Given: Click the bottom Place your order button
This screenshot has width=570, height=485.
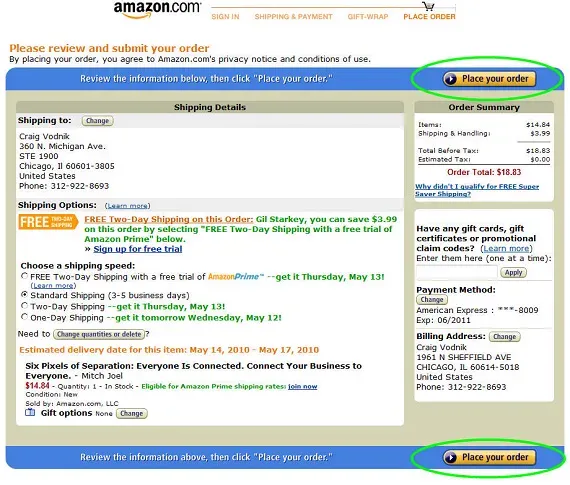Looking at the screenshot, I should tap(489, 457).
